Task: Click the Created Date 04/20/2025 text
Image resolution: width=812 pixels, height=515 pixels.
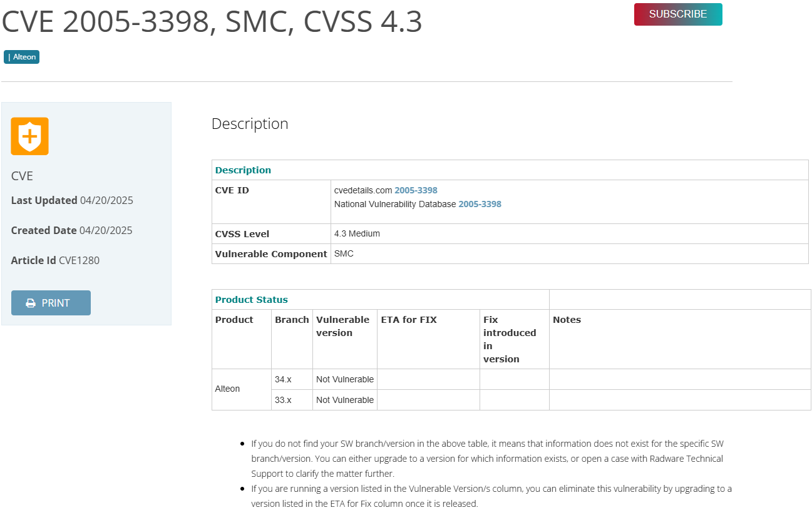Action: (72, 230)
